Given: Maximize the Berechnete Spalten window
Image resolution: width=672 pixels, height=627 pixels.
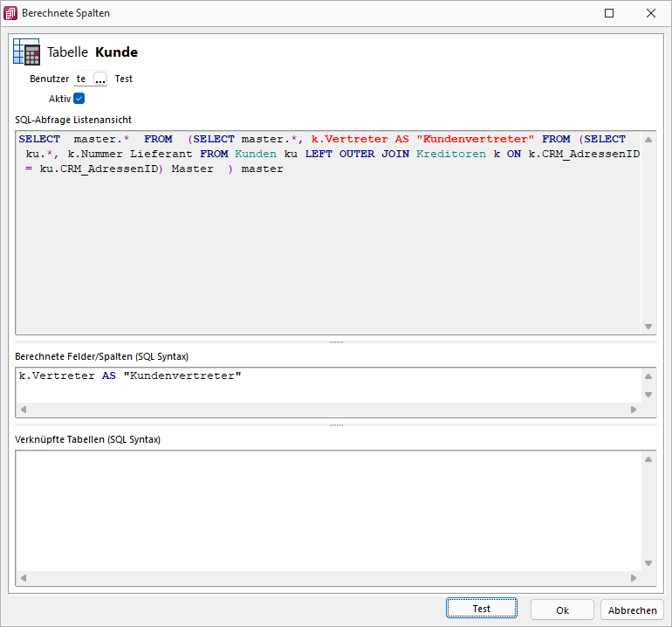Looking at the screenshot, I should [x=609, y=13].
